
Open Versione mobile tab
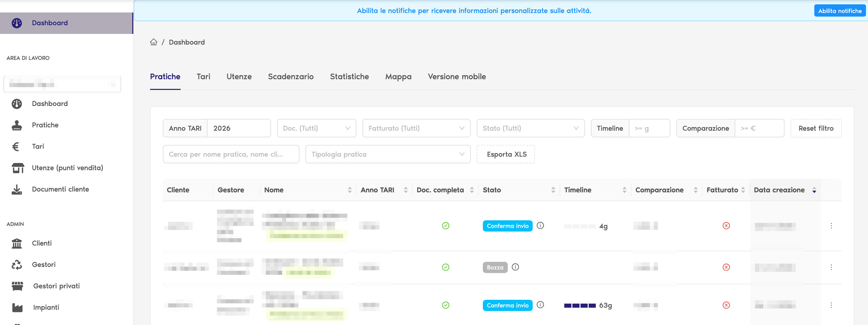(457, 77)
